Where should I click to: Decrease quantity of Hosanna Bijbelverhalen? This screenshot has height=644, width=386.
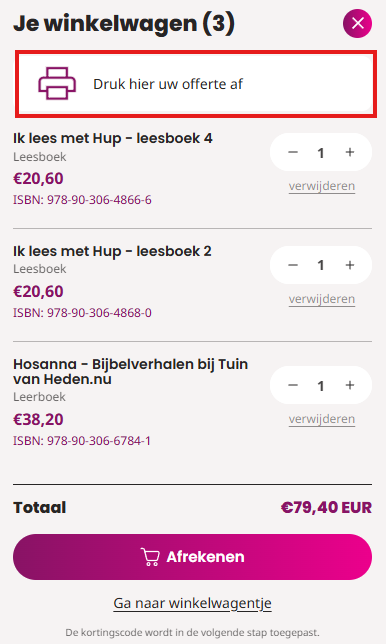tap(293, 385)
